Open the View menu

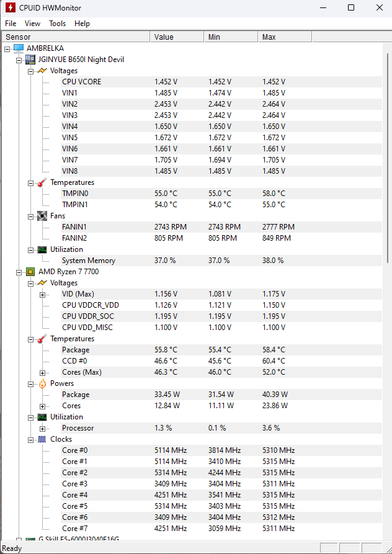tap(32, 24)
